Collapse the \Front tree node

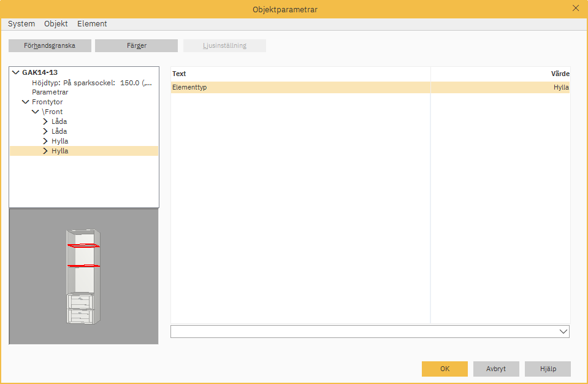pyautogui.click(x=35, y=111)
